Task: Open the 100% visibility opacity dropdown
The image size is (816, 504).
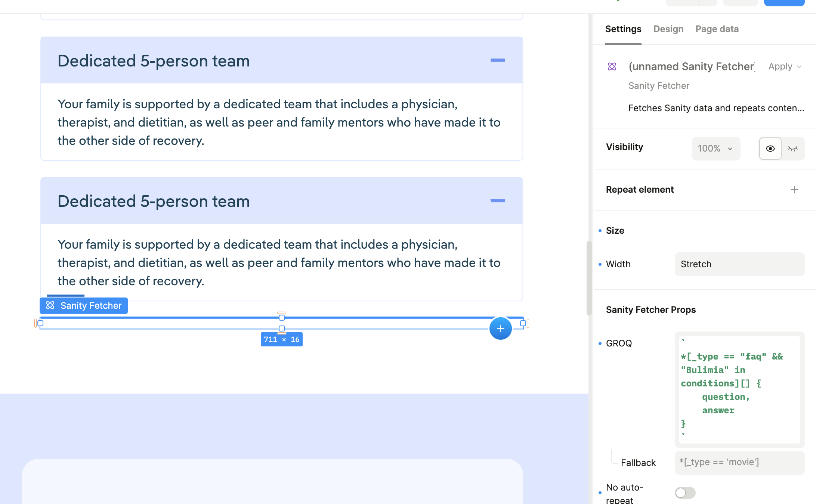Action: pos(715,149)
